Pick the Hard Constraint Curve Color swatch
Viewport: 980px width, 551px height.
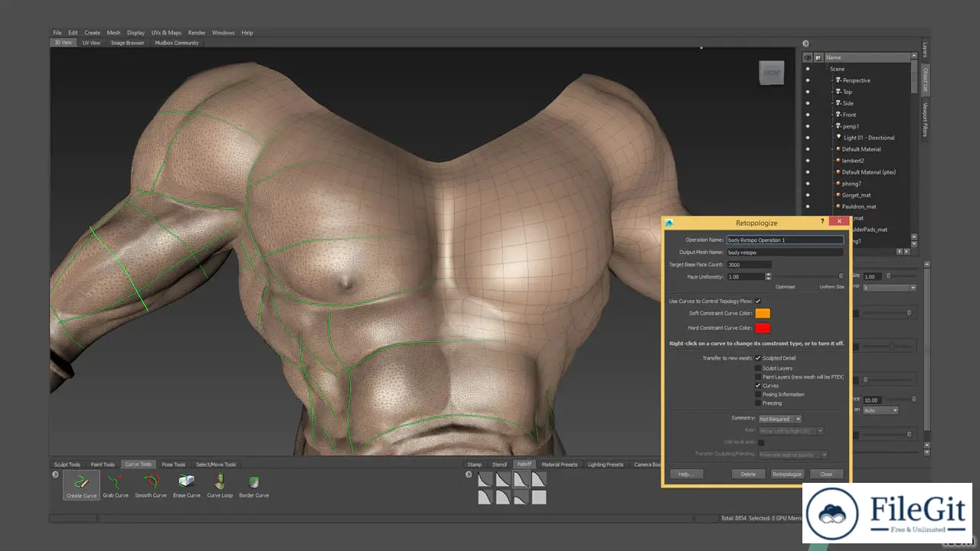763,328
